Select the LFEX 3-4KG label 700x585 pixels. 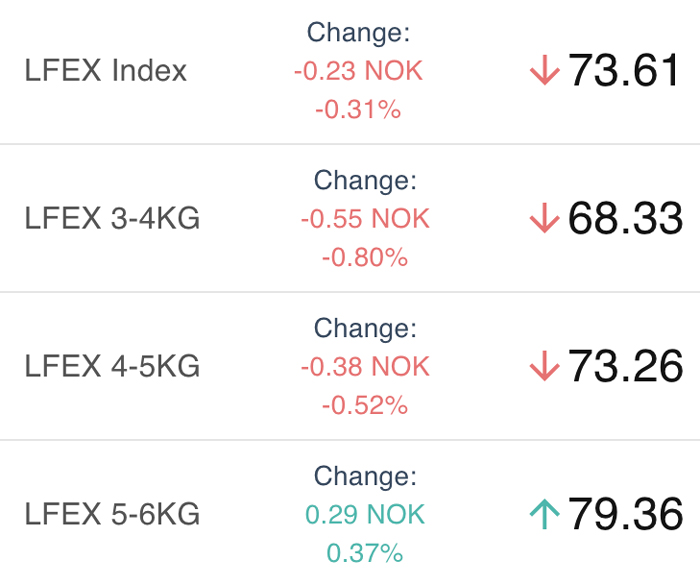pos(112,218)
